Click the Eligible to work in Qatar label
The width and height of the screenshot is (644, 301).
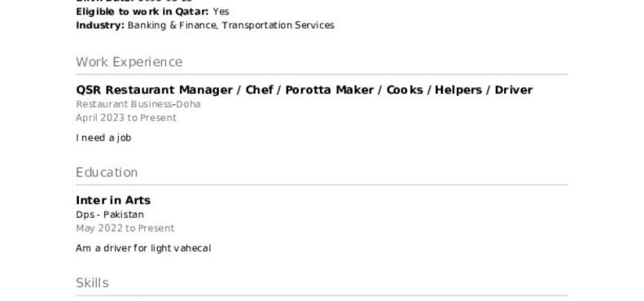[142, 11]
